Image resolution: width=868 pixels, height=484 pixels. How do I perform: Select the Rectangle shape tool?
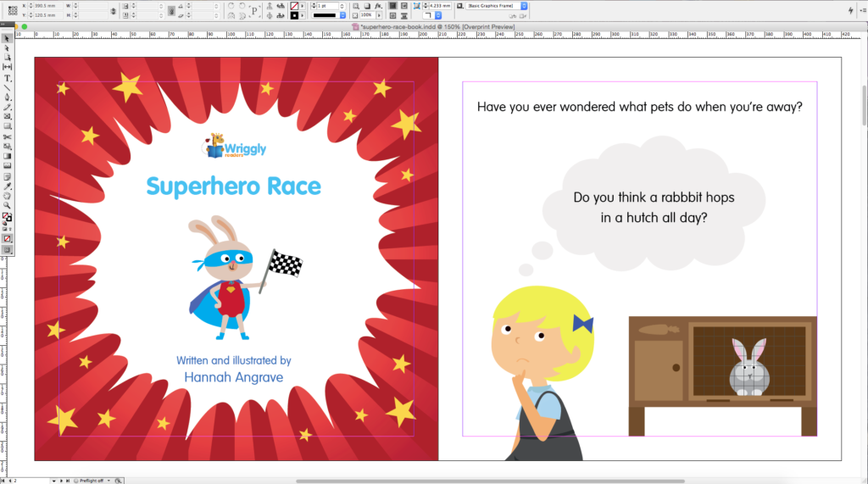click(7, 125)
